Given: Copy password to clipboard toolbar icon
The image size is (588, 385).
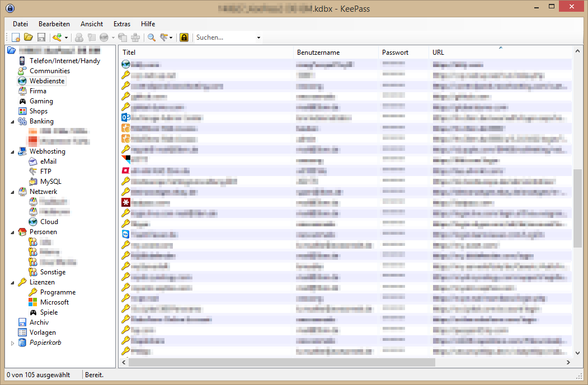Looking at the screenshot, I should tap(92, 37).
